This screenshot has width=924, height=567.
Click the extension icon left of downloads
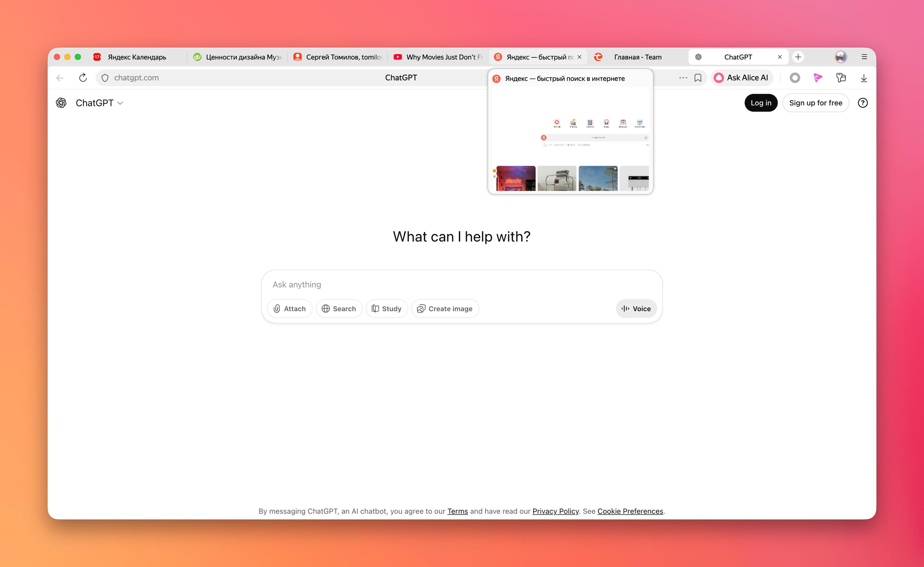[x=841, y=78]
